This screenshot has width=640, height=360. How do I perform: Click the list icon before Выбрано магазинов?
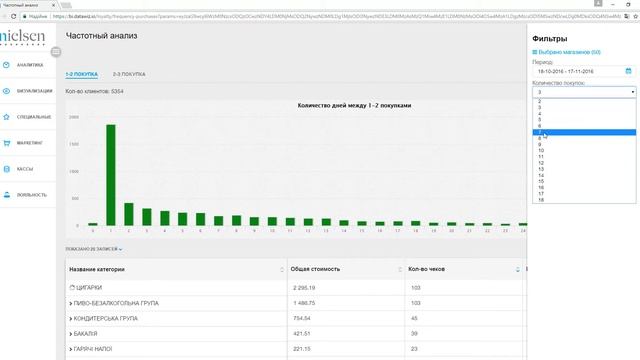pos(534,52)
